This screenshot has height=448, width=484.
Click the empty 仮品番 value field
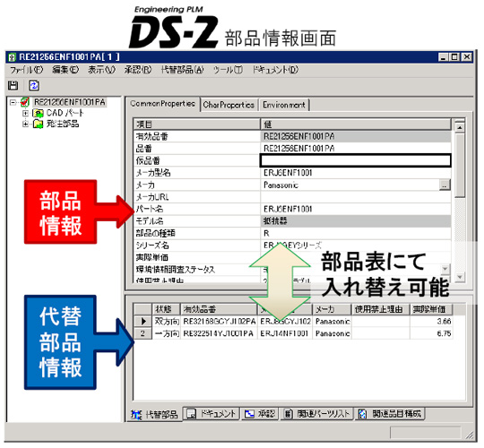pyautogui.click(x=356, y=160)
